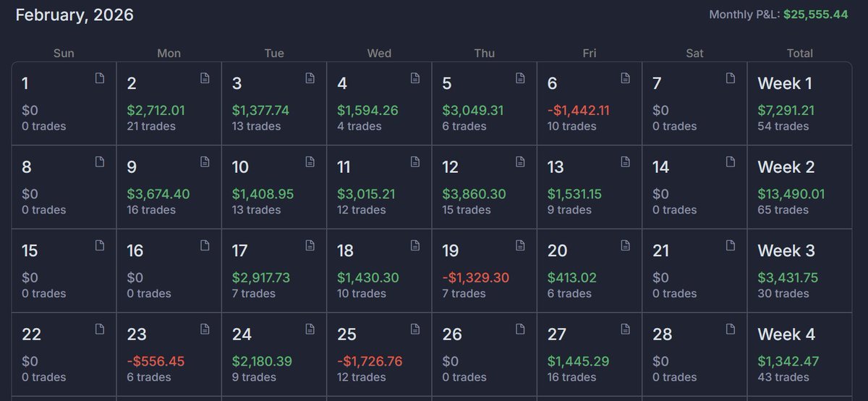Open the note icon on February 21
This screenshot has width=868, height=401.
(731, 245)
